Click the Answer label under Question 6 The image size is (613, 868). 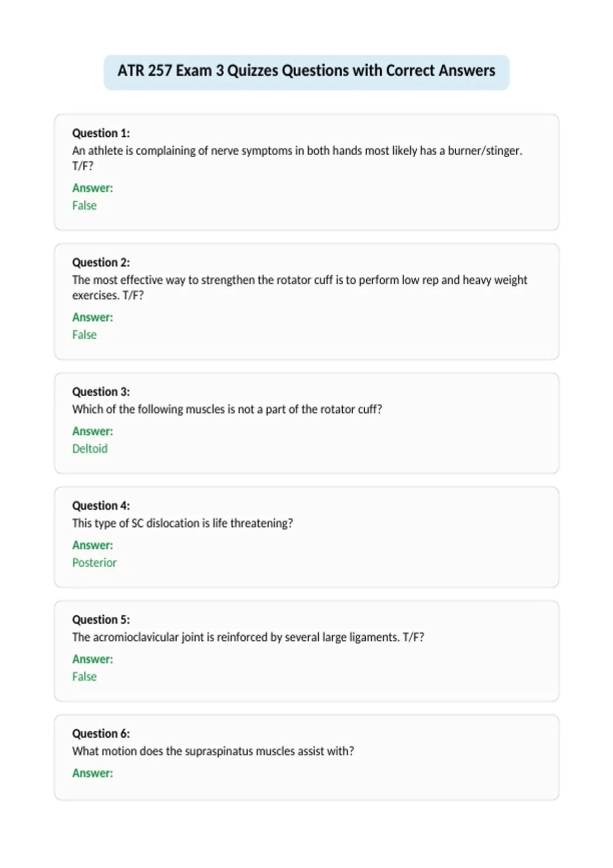click(x=92, y=773)
